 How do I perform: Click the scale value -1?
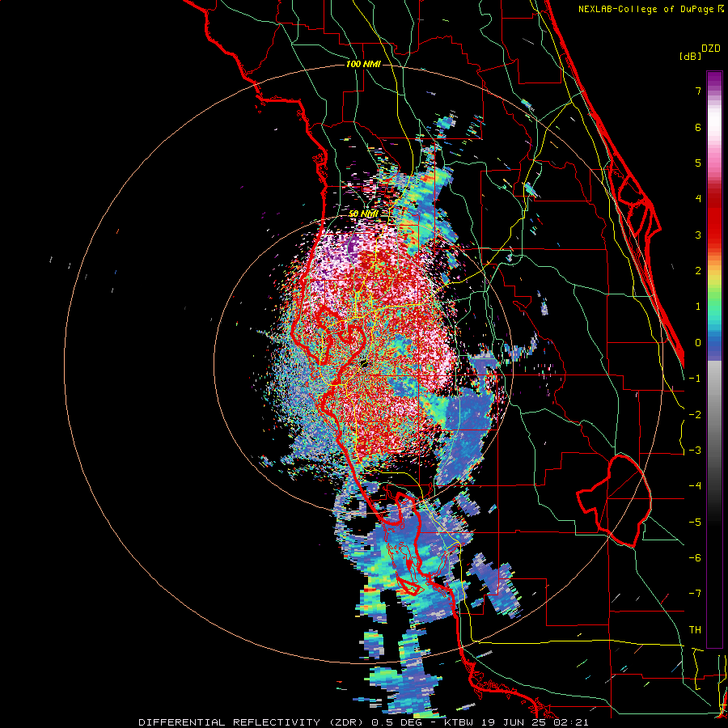[x=695, y=379]
